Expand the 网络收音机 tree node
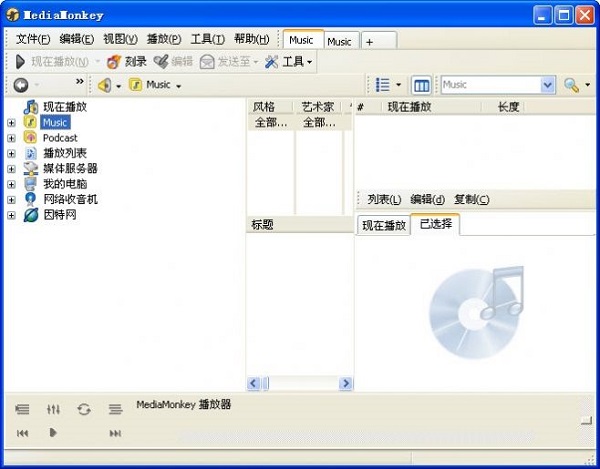The image size is (600, 469). 11,200
